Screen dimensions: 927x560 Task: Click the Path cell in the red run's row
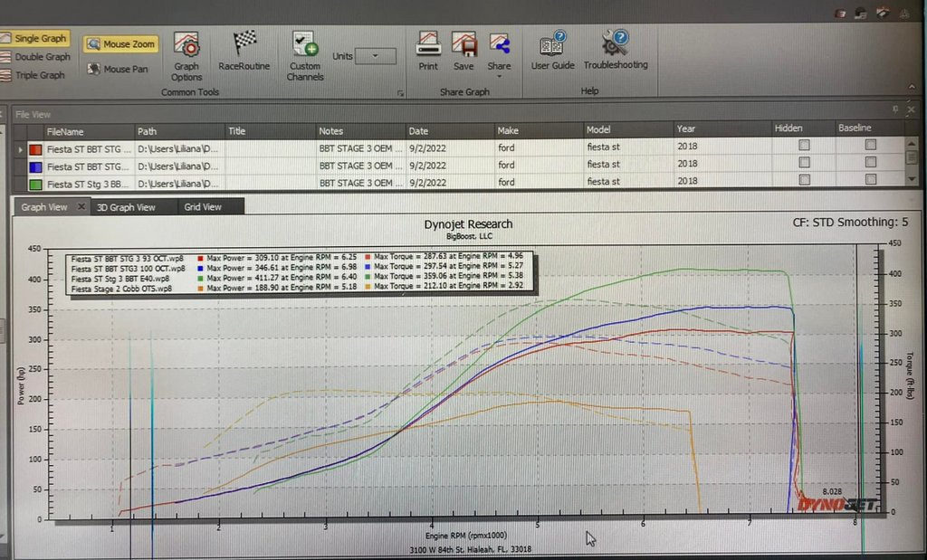pos(179,149)
